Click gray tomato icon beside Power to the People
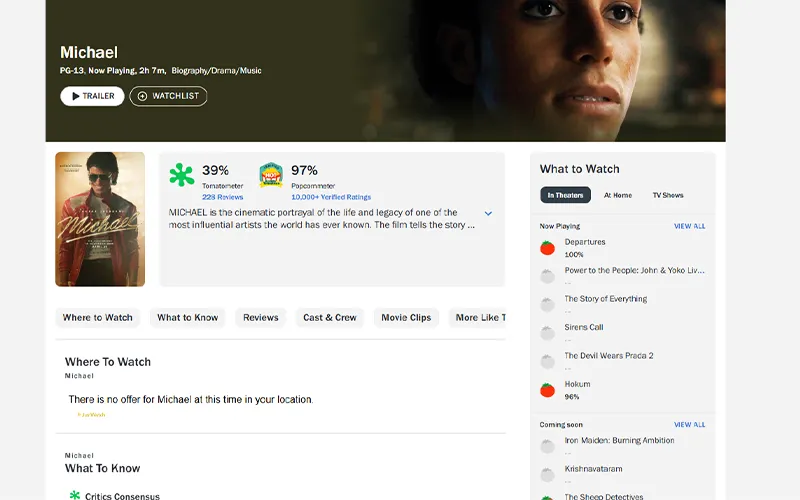This screenshot has height=500, width=800. click(x=547, y=276)
